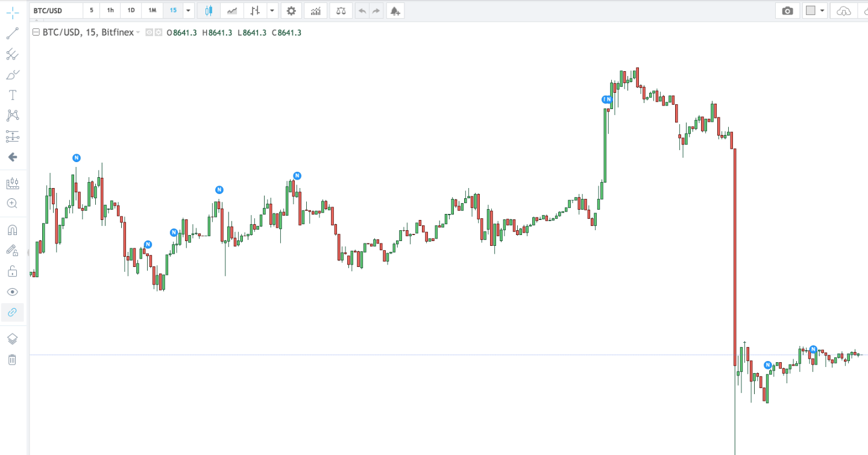Click the close value 'C8641.3'
The width and height of the screenshot is (868, 455).
click(x=287, y=33)
